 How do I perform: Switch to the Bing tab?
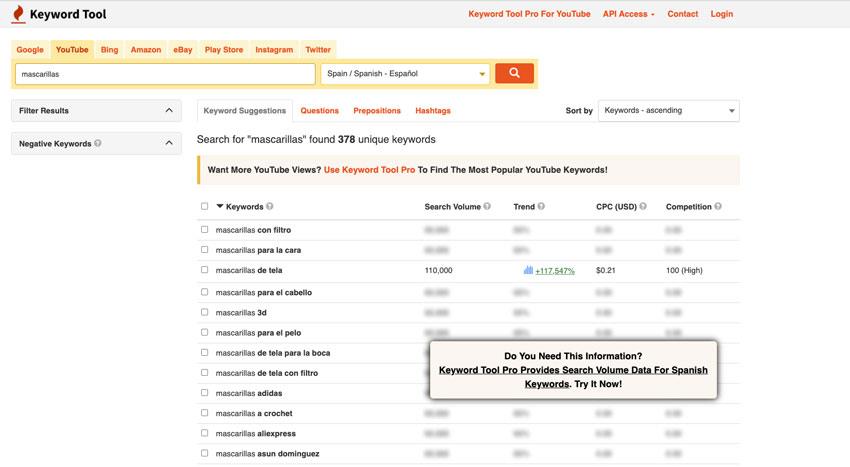pyautogui.click(x=109, y=49)
